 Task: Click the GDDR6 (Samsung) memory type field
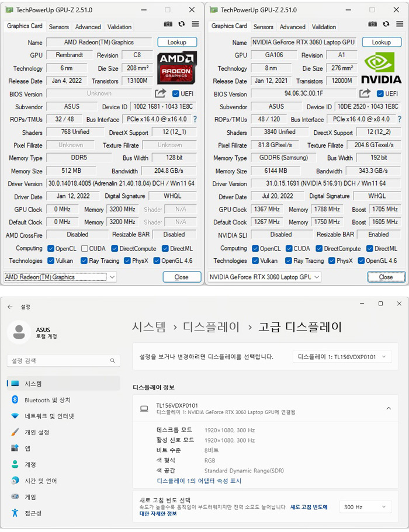[x=283, y=158]
